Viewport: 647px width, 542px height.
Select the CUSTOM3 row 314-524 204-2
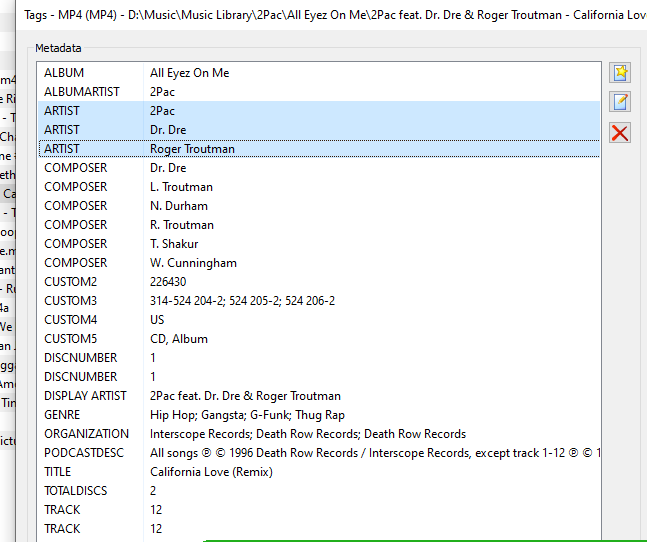pos(319,301)
